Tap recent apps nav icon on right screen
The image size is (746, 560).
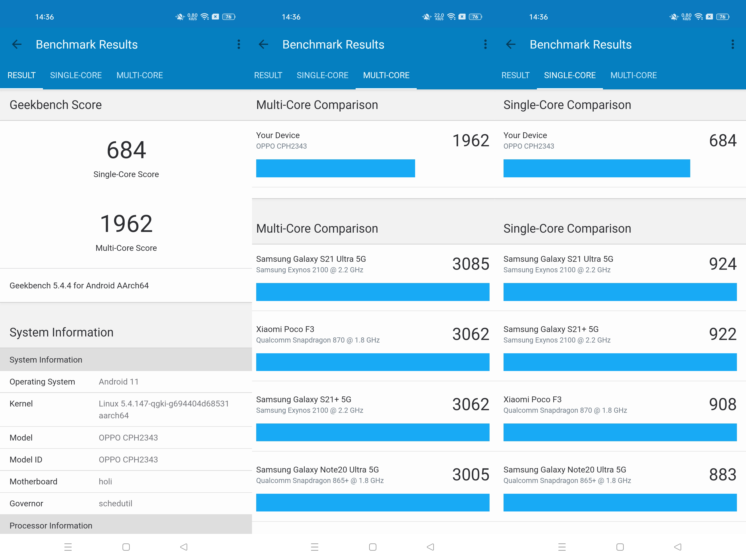pyautogui.click(x=562, y=547)
